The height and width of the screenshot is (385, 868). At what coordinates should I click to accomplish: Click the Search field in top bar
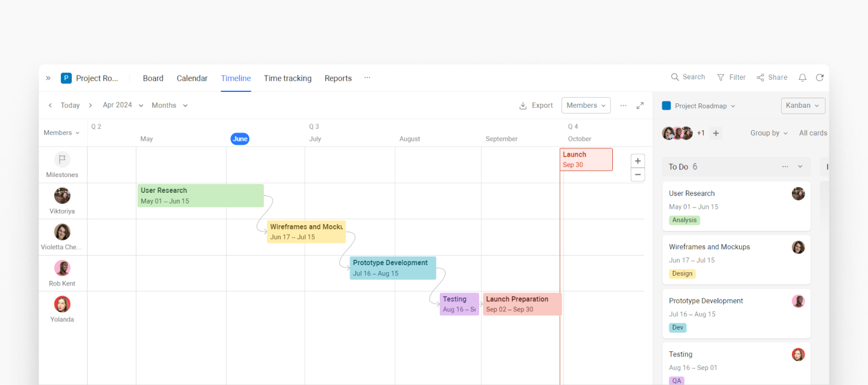point(688,77)
